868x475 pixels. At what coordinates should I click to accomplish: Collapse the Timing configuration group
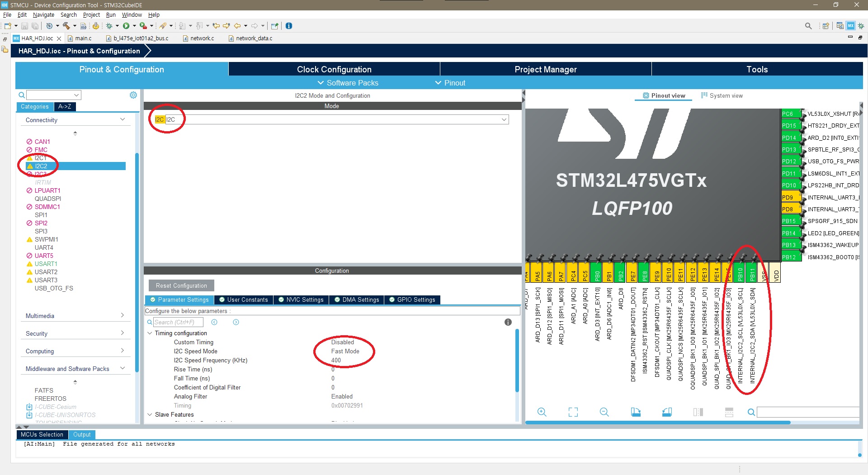click(x=150, y=333)
